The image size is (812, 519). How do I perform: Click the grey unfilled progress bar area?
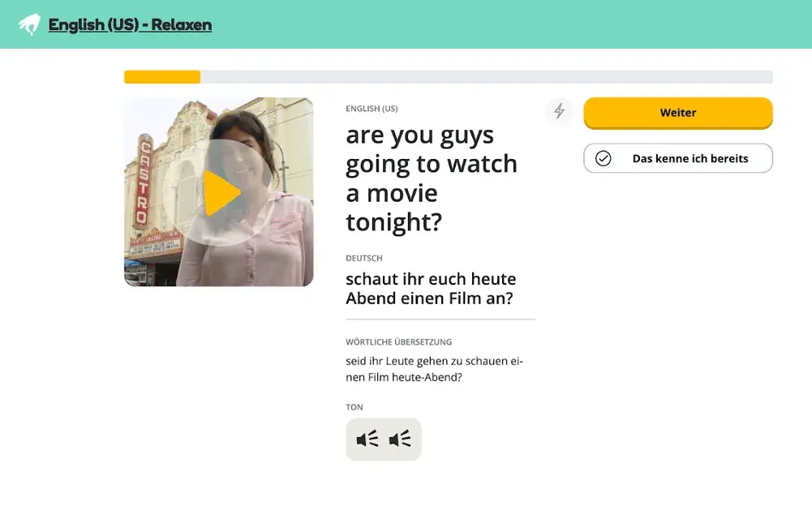tap(486, 76)
